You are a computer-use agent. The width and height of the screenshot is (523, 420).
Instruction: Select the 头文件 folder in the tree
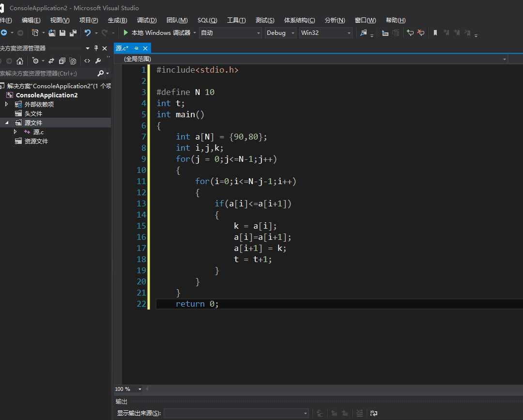(x=33, y=114)
